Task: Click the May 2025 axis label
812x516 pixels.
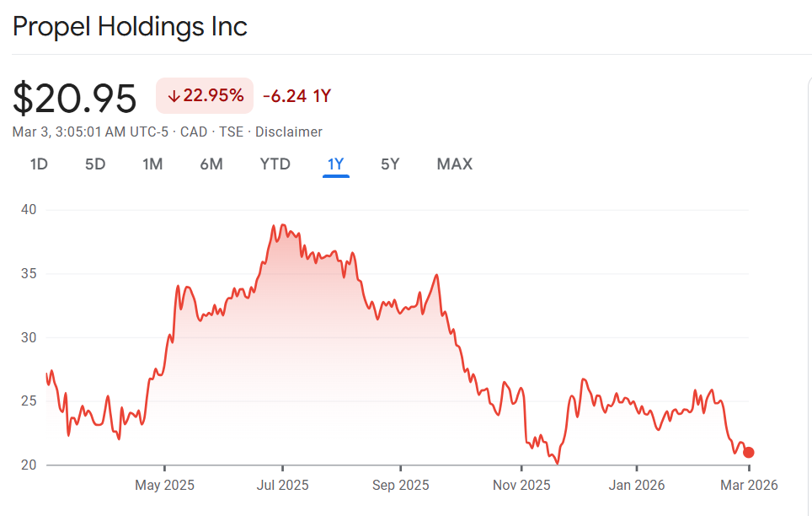Action: pyautogui.click(x=165, y=485)
